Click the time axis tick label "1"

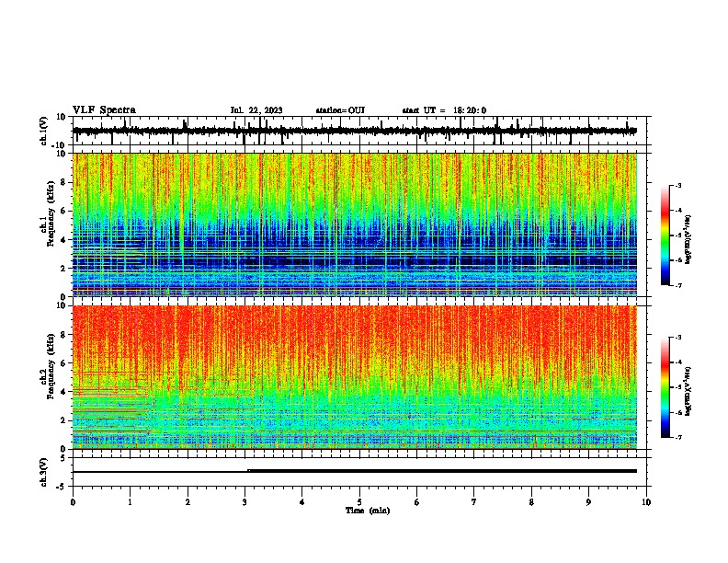tap(130, 502)
